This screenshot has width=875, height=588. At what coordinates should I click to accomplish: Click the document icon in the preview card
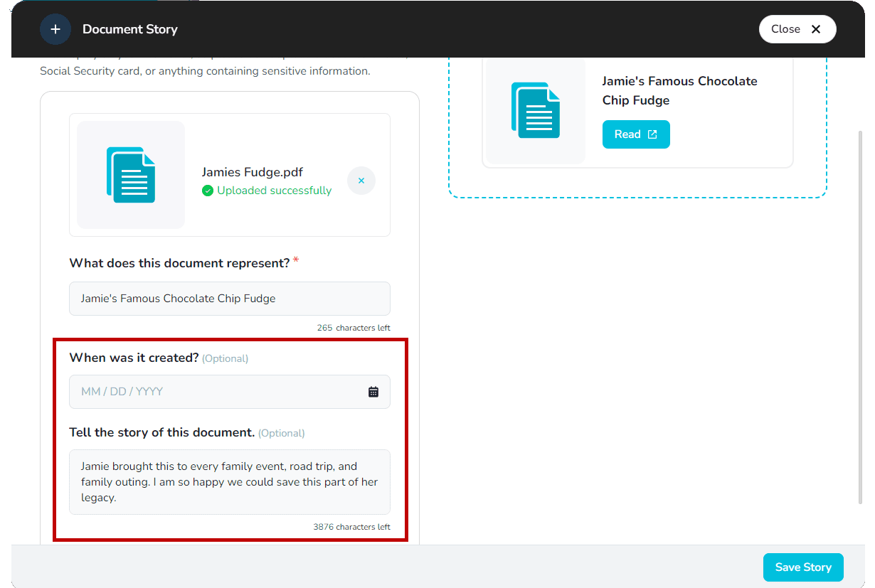[x=535, y=110]
